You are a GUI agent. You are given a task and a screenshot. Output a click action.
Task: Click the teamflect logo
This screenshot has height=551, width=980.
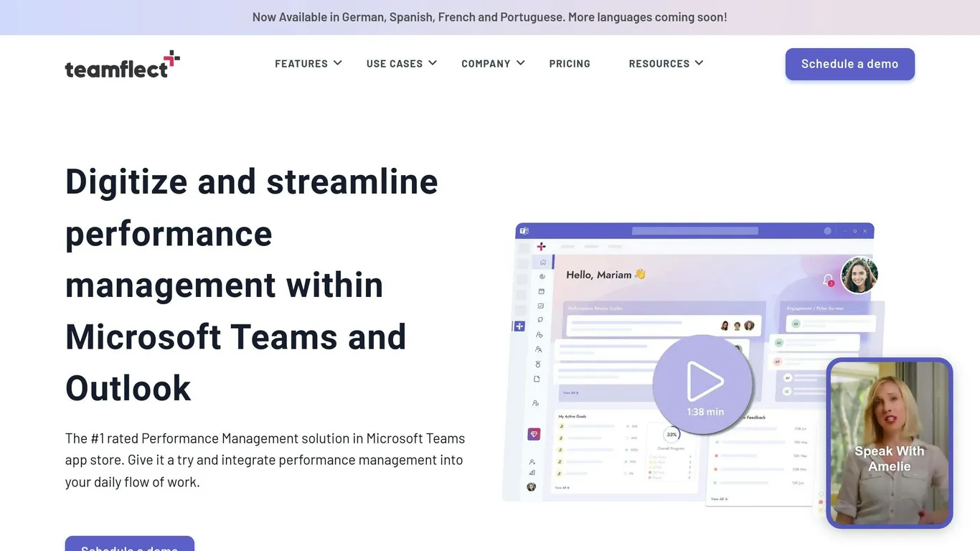click(122, 64)
